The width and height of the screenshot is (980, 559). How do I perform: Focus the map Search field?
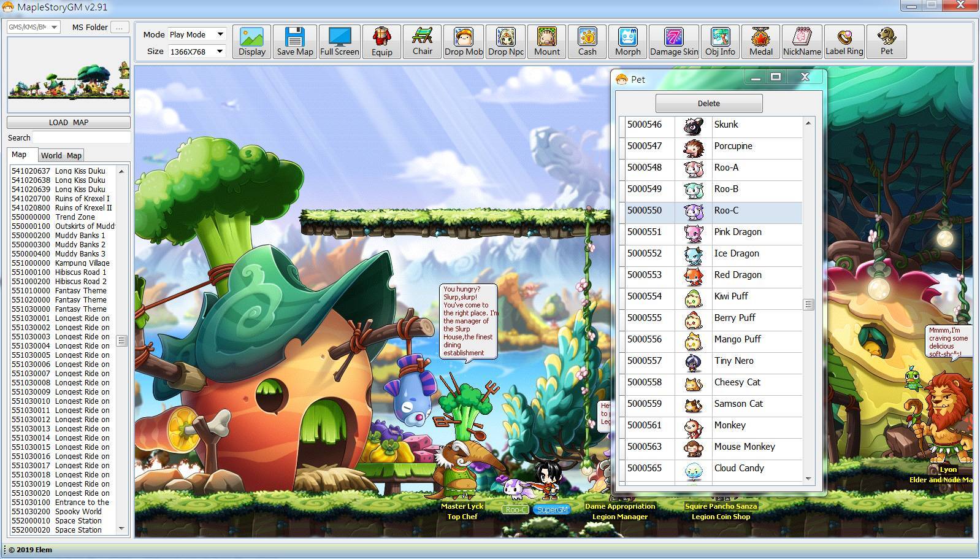(x=81, y=137)
